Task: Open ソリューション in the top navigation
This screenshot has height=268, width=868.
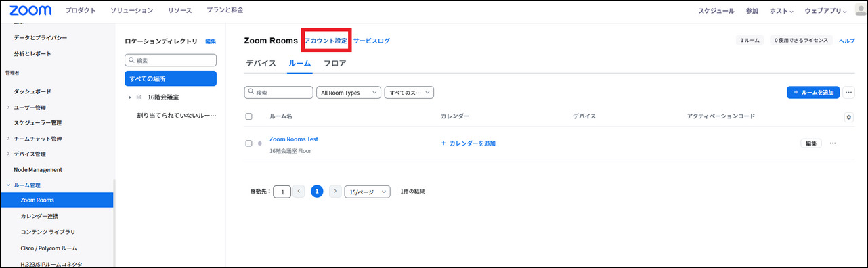Action: click(131, 10)
